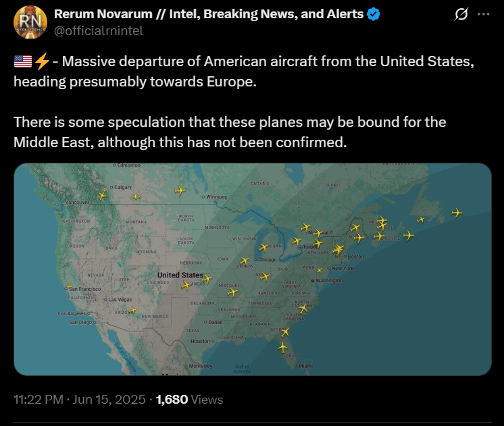Image resolution: width=504 pixels, height=426 pixels.
Task: Select the plane icon over Missouri
Action: 232,292
